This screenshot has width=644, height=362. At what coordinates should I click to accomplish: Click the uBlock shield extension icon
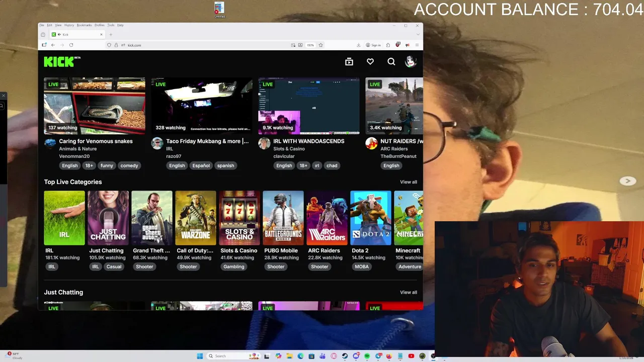(397, 45)
